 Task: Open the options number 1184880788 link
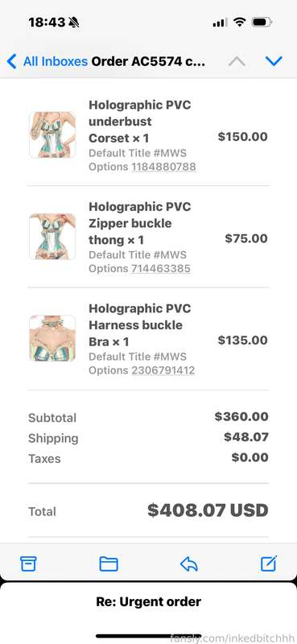163,167
